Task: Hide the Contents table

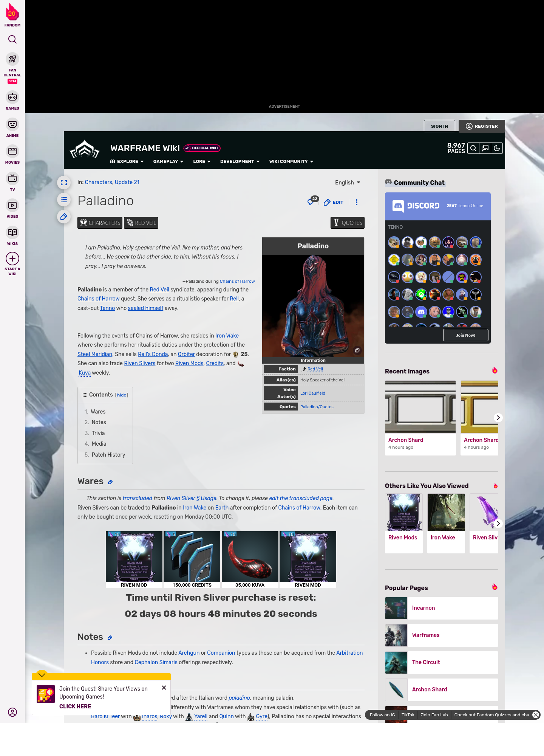Action: pyautogui.click(x=122, y=395)
